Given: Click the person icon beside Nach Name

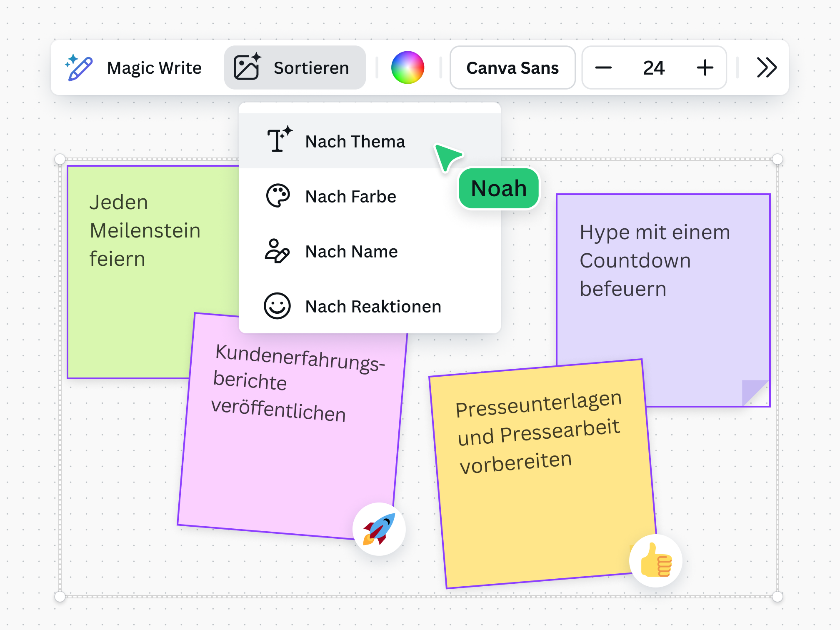Looking at the screenshot, I should click(x=278, y=251).
